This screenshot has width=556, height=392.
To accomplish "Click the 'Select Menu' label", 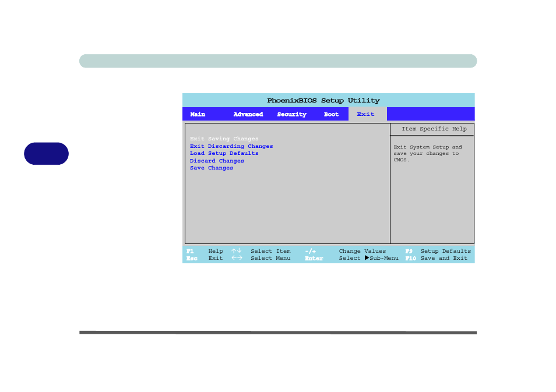I will (x=270, y=258).
